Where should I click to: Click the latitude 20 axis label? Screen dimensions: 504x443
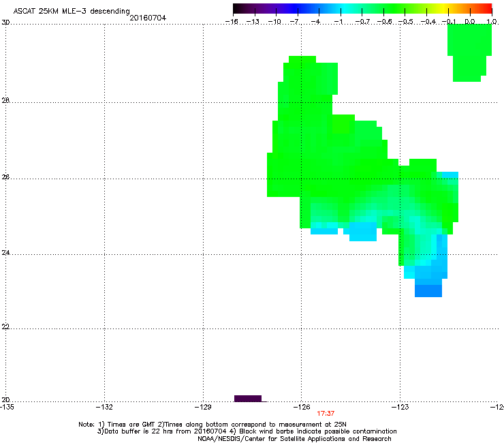coord(5,400)
